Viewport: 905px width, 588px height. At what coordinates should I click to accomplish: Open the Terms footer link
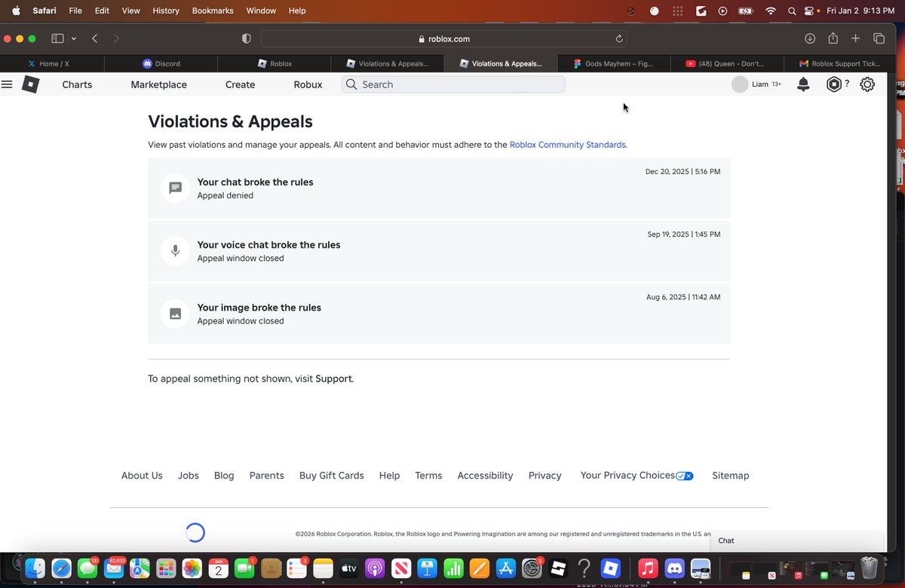428,476
